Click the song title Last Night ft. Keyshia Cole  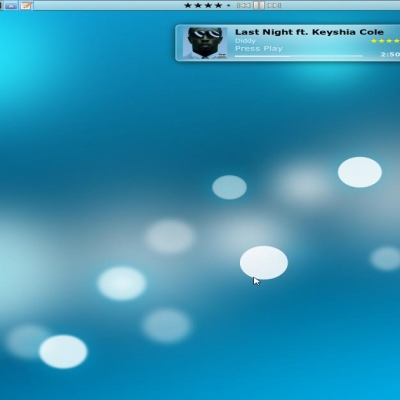pos(309,32)
